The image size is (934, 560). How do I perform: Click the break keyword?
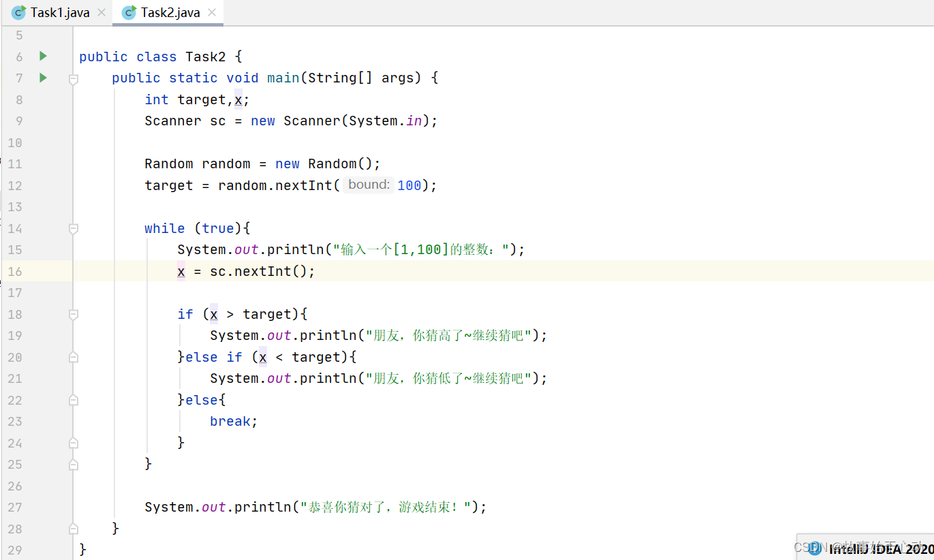[x=230, y=421]
